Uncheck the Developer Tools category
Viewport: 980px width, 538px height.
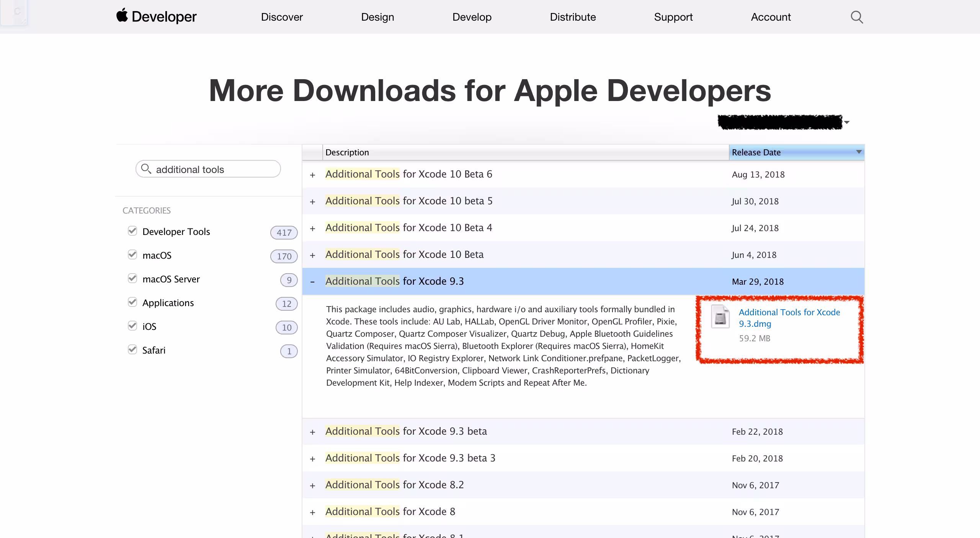click(x=132, y=231)
